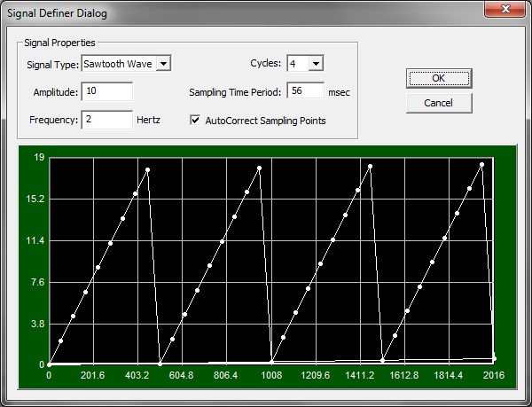
Task: Click the Cancel button
Action: tap(439, 103)
